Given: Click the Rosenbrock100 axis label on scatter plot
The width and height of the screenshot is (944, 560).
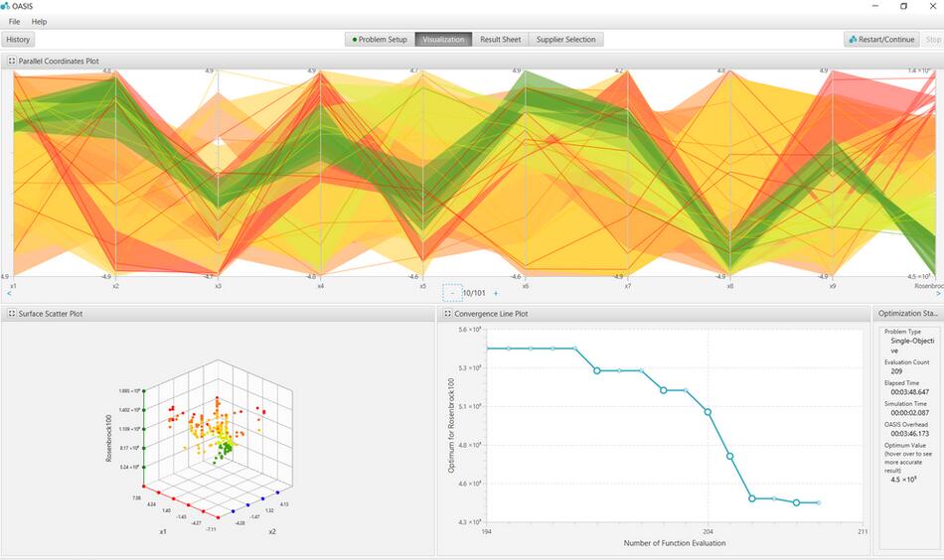Looking at the screenshot, I should pos(109,438).
